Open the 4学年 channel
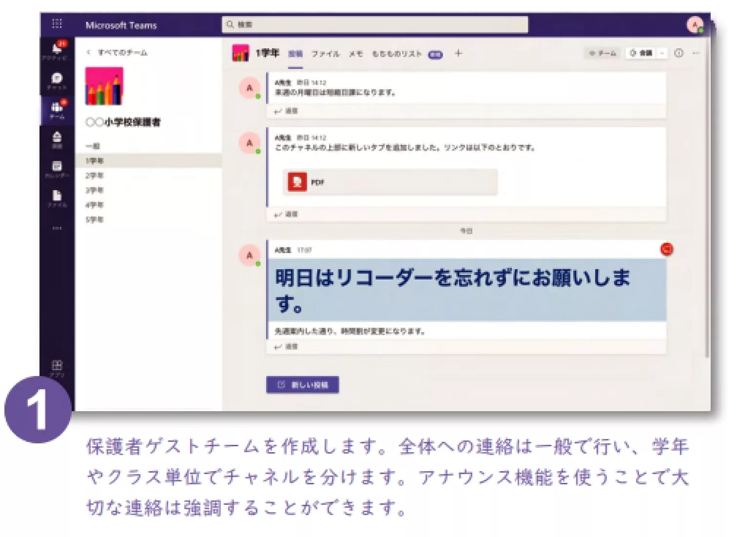 [x=95, y=205]
